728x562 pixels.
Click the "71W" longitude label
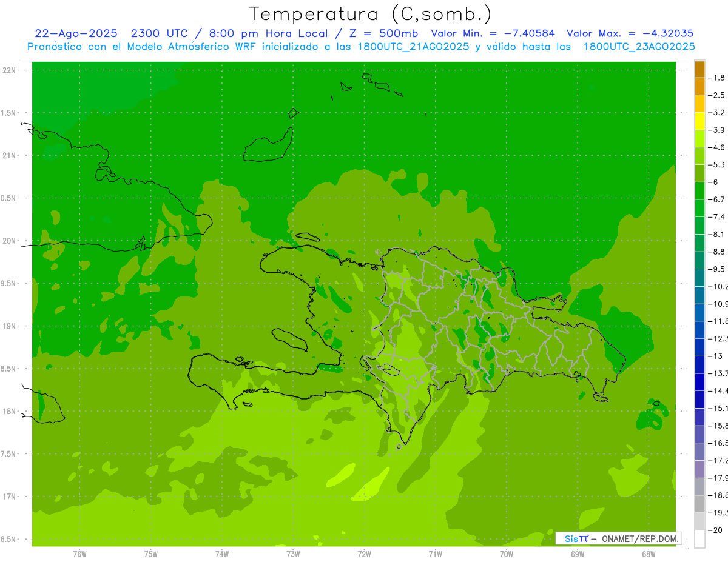coord(435,554)
